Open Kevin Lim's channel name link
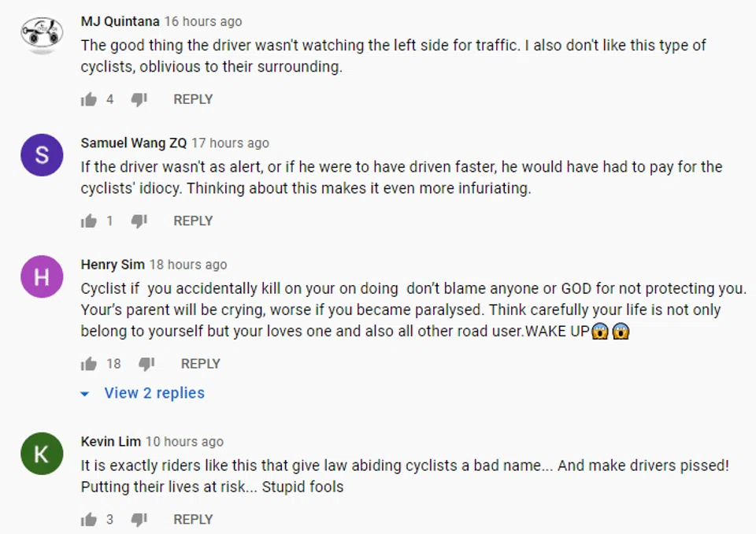Image resolution: width=756 pixels, height=534 pixels. pos(111,442)
